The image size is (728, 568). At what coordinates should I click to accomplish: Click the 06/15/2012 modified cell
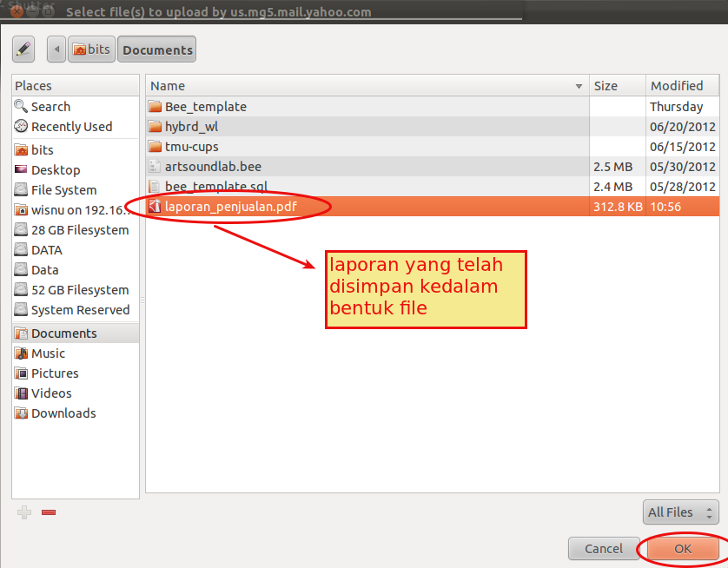pos(683,147)
